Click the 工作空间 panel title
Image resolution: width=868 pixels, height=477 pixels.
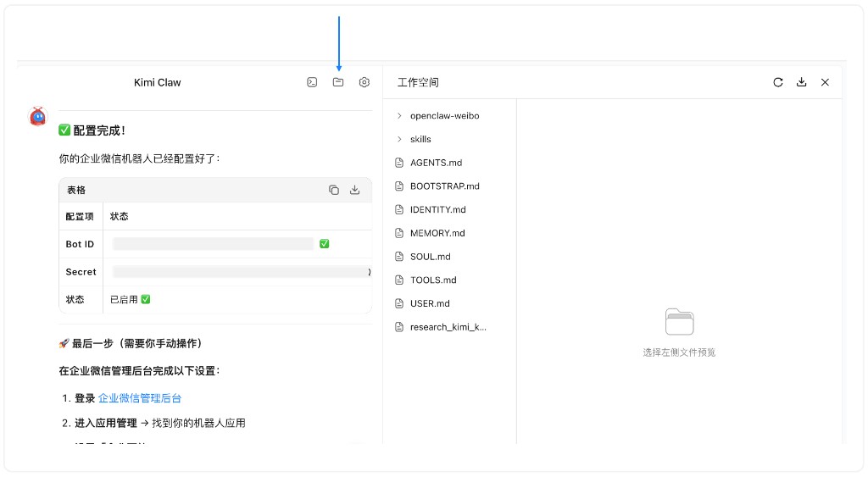418,82
